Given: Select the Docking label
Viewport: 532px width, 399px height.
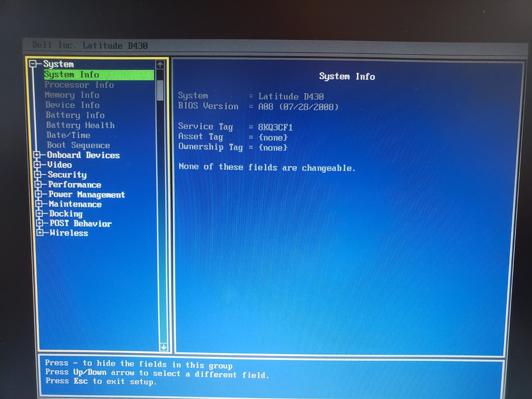Looking at the screenshot, I should (66, 214).
